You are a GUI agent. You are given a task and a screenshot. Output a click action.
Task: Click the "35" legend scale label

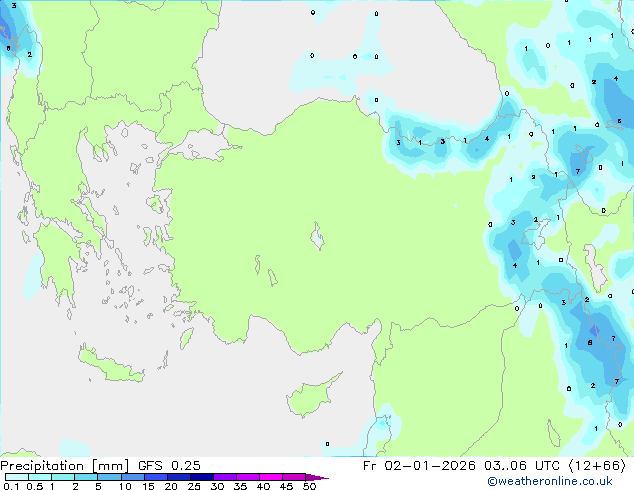(x=240, y=486)
